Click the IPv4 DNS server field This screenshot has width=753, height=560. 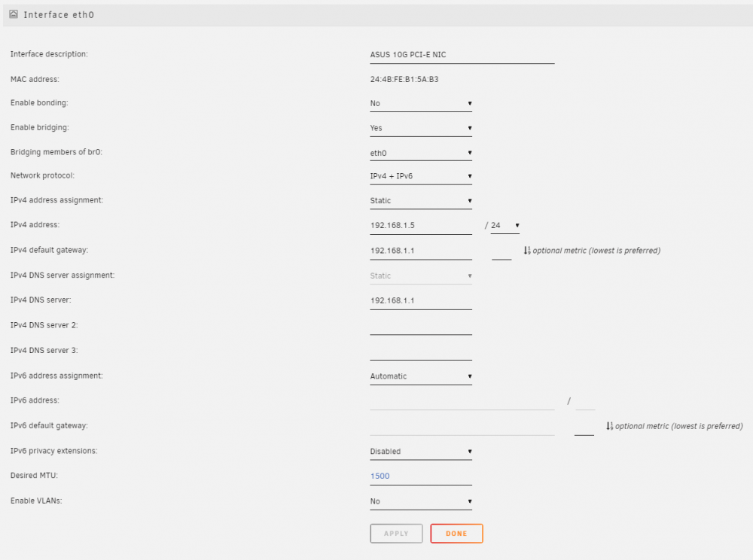[421, 301]
